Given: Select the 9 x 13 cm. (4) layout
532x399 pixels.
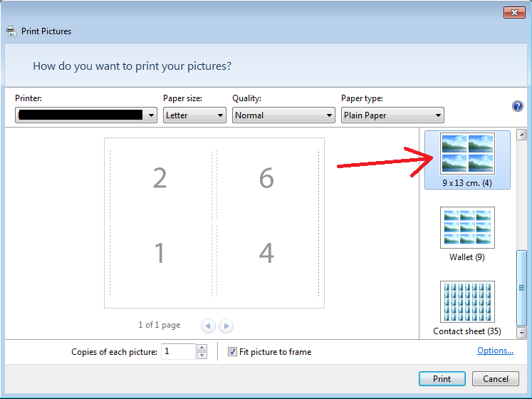Looking at the screenshot, I should coord(467,160).
